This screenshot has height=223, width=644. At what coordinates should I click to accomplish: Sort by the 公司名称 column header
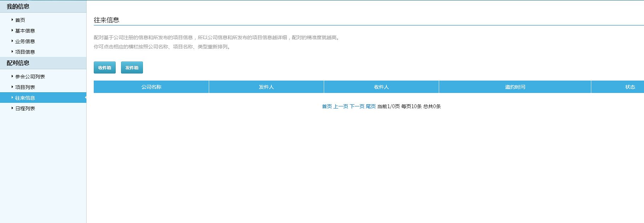coord(151,87)
